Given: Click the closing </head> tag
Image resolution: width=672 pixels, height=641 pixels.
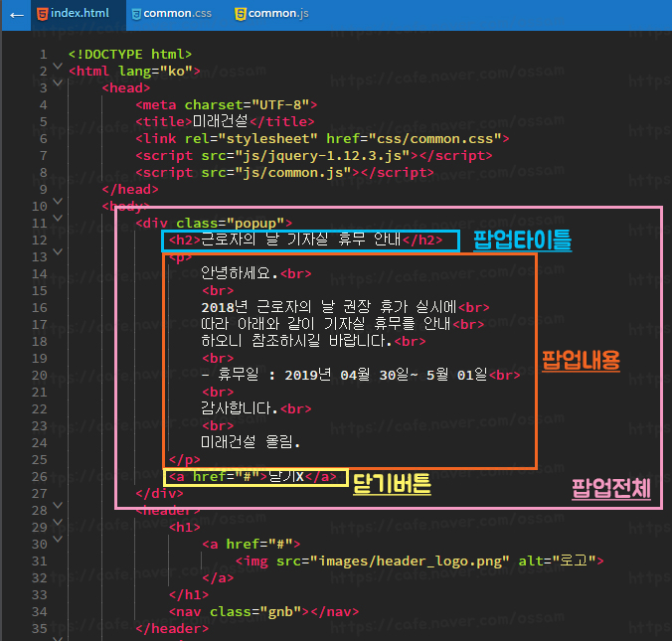Looking at the screenshot, I should click(130, 190).
